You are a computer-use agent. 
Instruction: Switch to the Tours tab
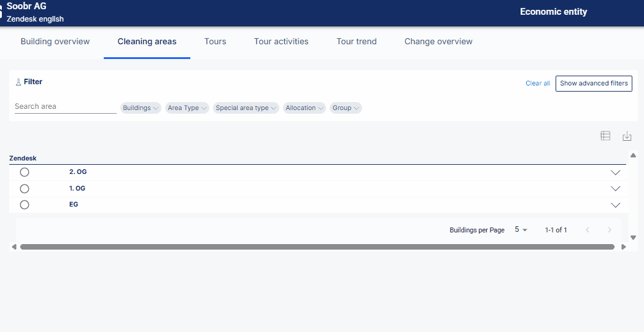point(215,42)
